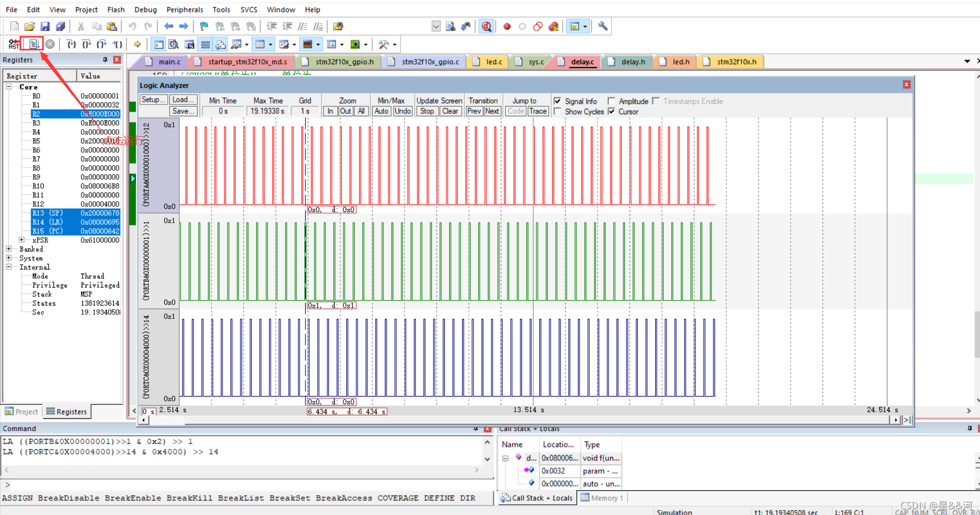The image size is (980, 515).
Task: Toggle the Show Cycles checkbox
Action: pos(557,112)
